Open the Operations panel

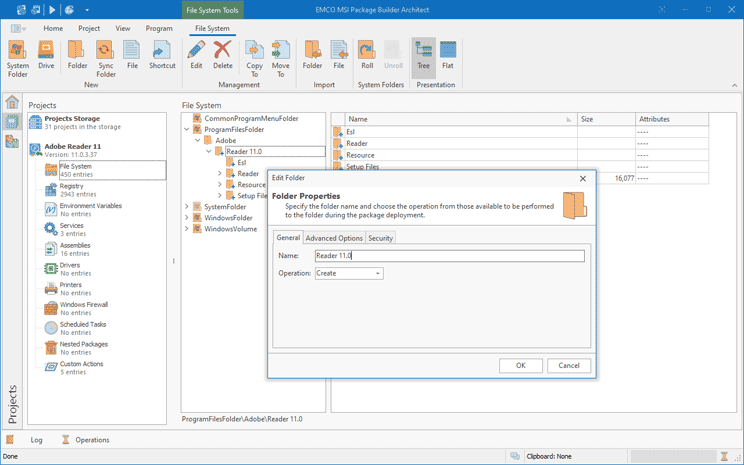click(x=86, y=440)
